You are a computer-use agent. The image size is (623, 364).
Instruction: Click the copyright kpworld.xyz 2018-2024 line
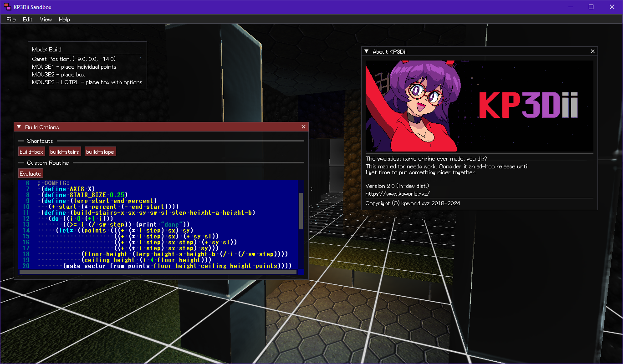(413, 203)
